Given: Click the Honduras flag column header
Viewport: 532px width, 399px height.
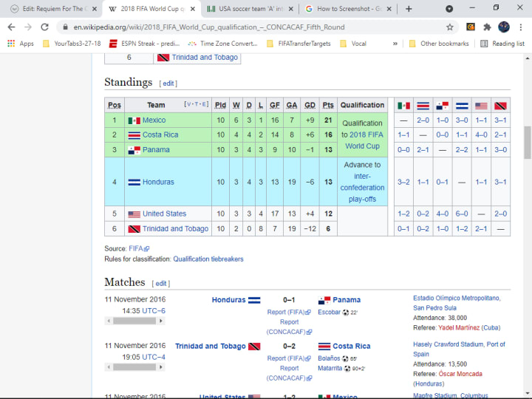Looking at the screenshot, I should (462, 106).
